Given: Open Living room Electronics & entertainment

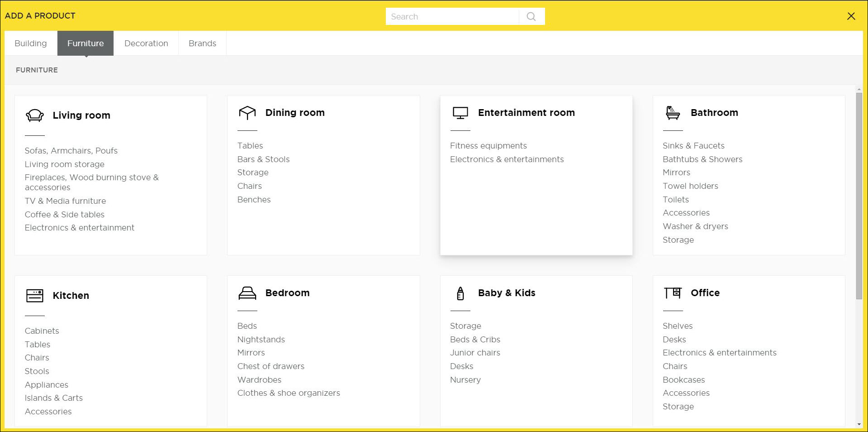Looking at the screenshot, I should (x=80, y=228).
